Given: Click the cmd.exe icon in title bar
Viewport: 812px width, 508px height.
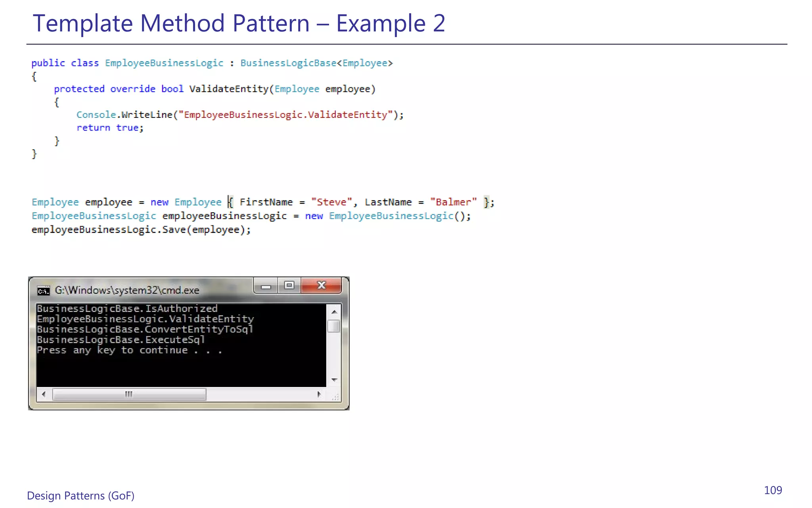Looking at the screenshot, I should (x=43, y=291).
